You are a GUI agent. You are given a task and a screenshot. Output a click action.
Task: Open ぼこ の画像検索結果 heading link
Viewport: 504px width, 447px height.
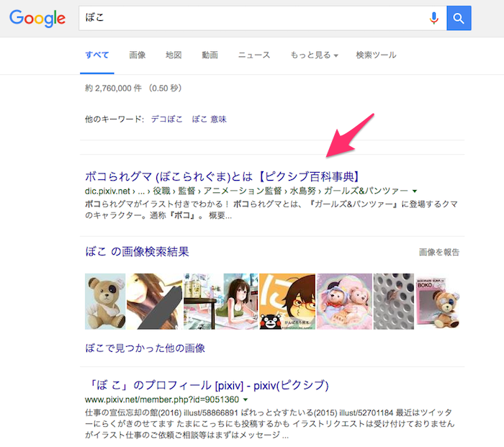(x=137, y=252)
